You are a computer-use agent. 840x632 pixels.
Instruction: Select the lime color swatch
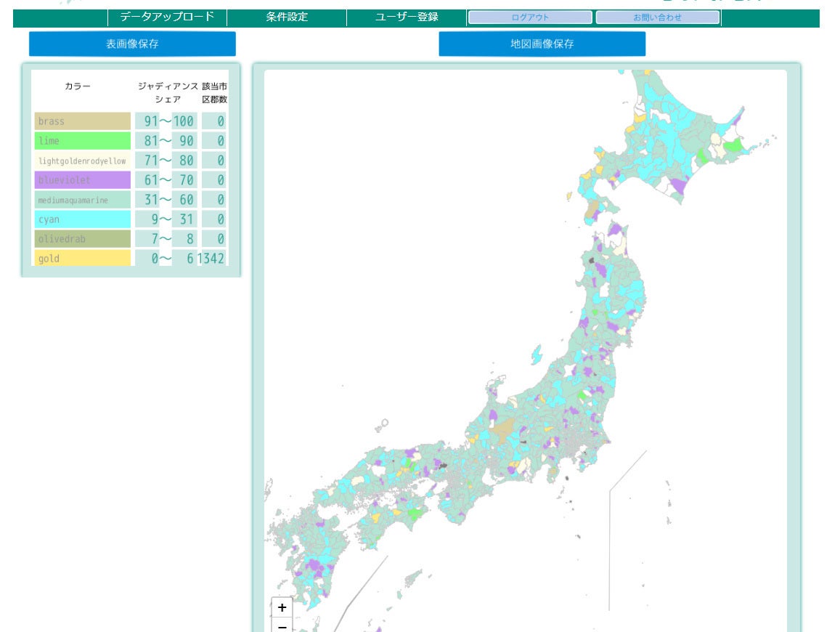[x=83, y=141]
